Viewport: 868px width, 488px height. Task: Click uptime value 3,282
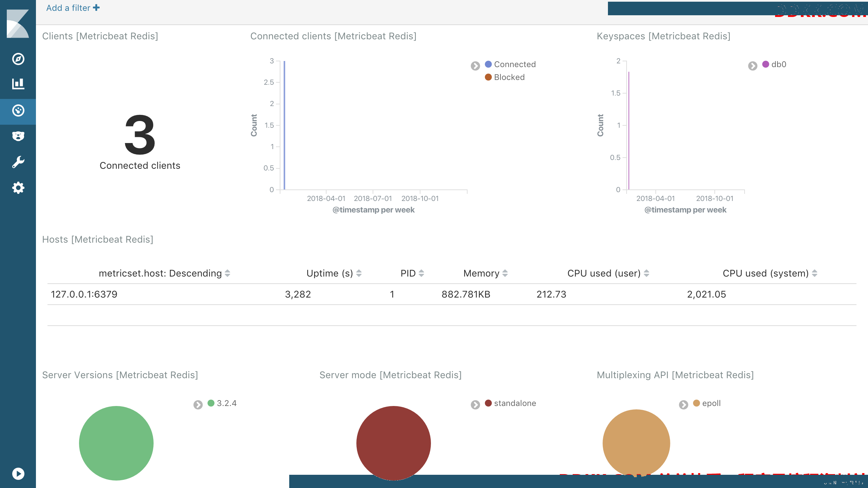[x=298, y=294]
